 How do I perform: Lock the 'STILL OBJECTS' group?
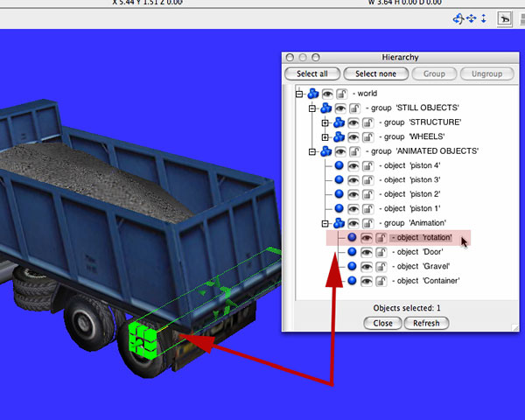click(x=355, y=108)
